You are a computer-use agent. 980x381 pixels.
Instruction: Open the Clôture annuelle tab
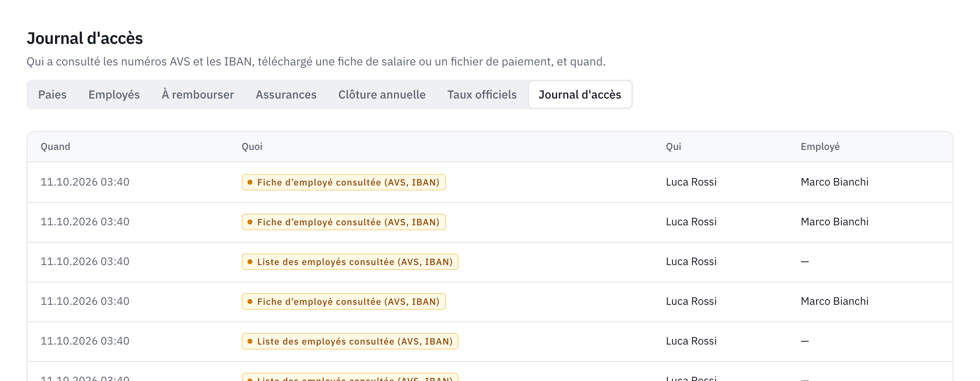point(382,94)
